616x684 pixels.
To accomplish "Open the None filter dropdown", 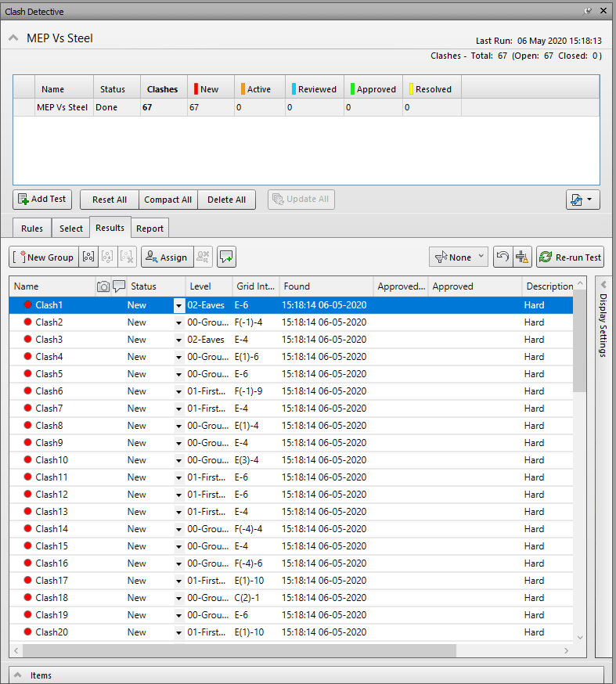I will click(458, 257).
